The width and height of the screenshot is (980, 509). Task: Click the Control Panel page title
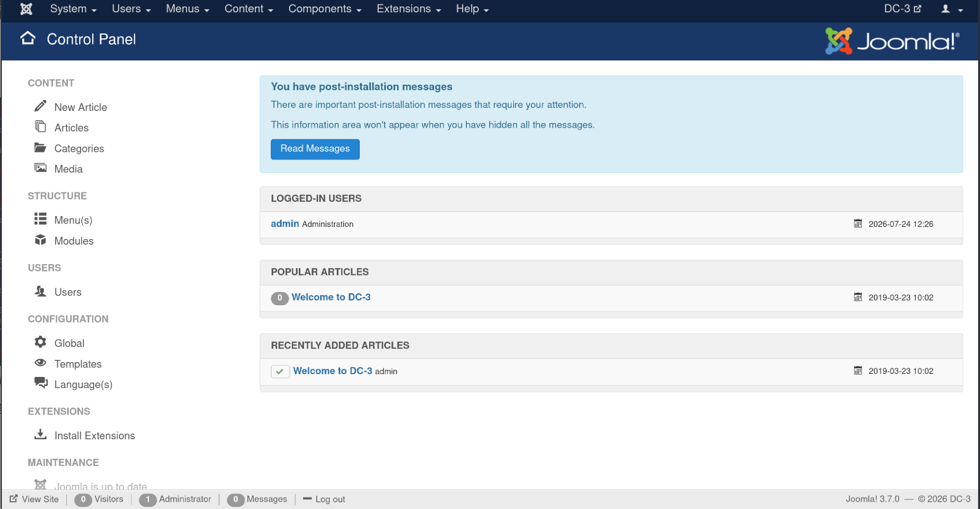91,39
